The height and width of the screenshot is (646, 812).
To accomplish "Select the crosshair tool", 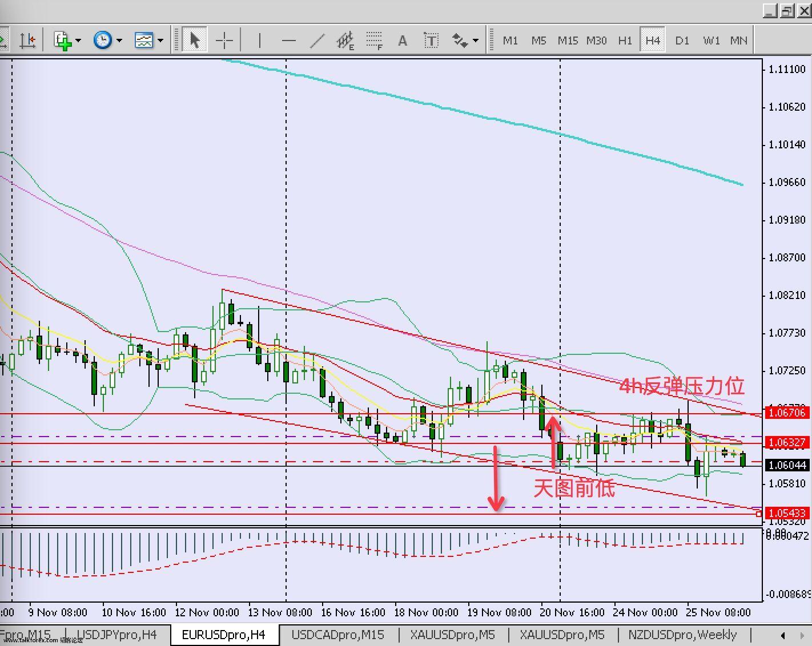I will pyautogui.click(x=224, y=41).
